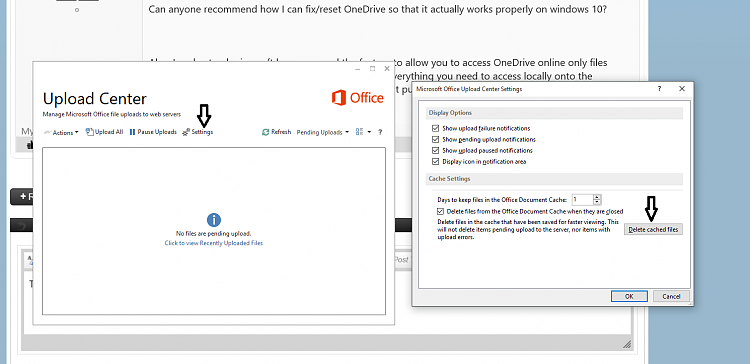Screen dimensions: 750x364
Task: Click OK in Upload Center Settings
Action: pos(629,296)
